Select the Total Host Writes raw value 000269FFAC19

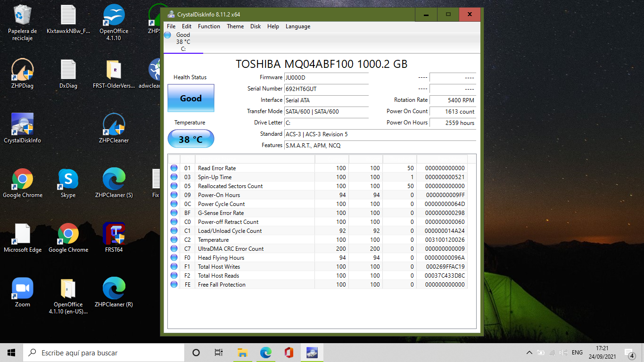coord(445,266)
